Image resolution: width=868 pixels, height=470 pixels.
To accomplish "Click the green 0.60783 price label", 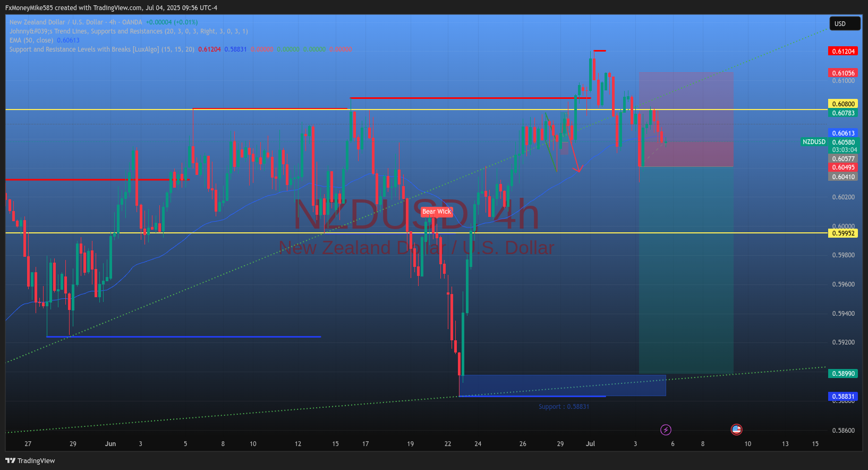I will coord(843,113).
